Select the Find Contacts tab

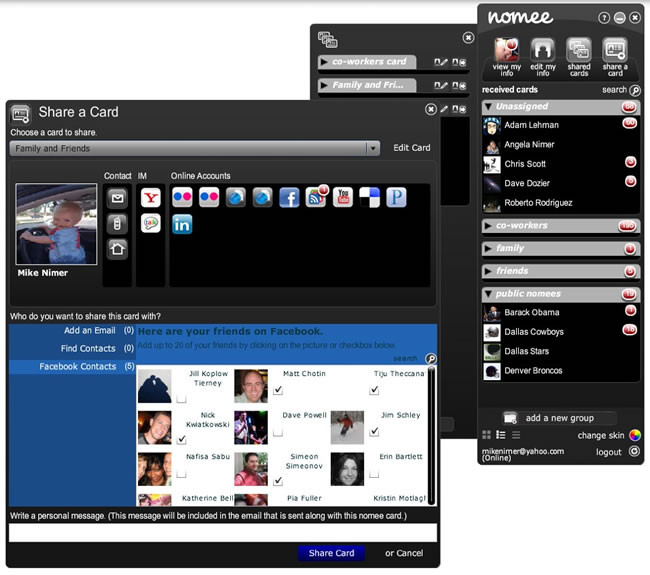pyautogui.click(x=72, y=349)
